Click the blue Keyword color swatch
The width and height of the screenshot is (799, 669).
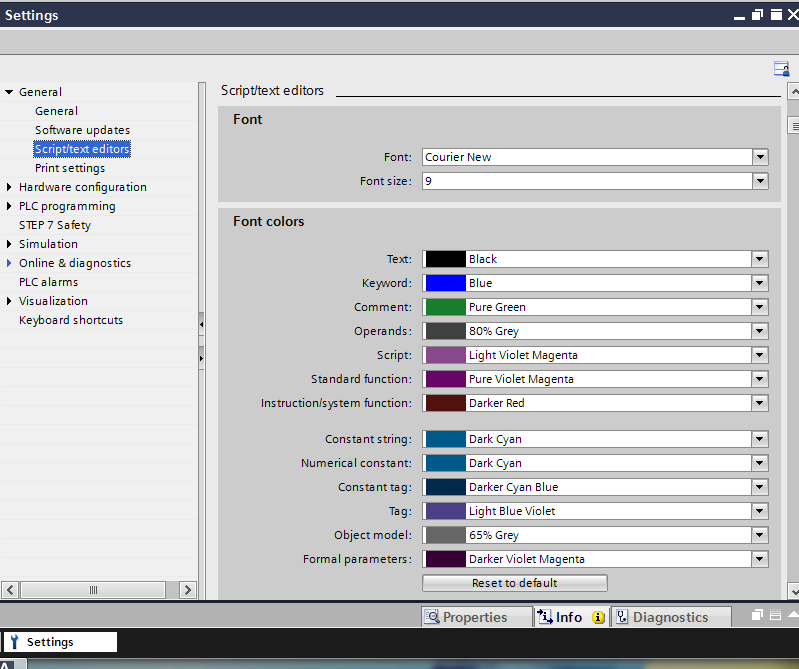pyautogui.click(x=445, y=283)
